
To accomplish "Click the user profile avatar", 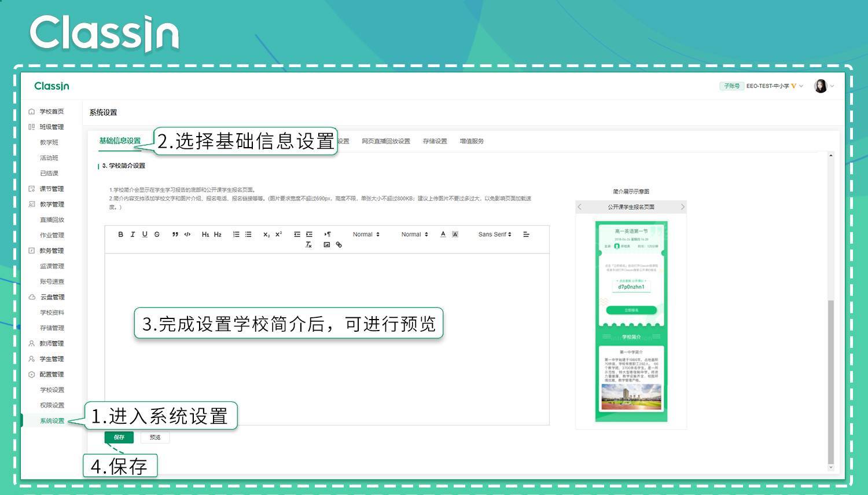I will 821,86.
